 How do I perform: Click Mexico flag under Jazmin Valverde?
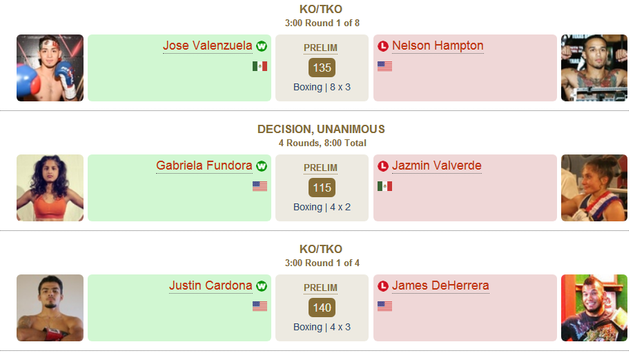(385, 186)
